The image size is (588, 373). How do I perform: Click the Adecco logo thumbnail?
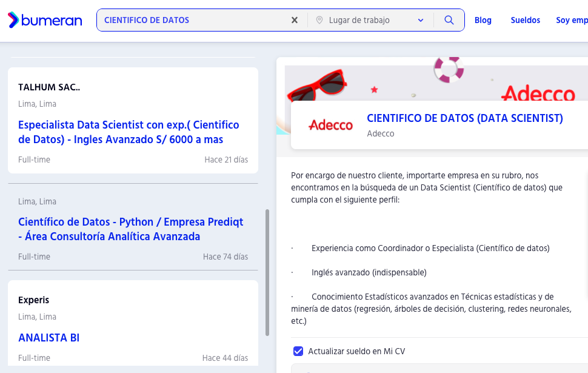pos(330,125)
